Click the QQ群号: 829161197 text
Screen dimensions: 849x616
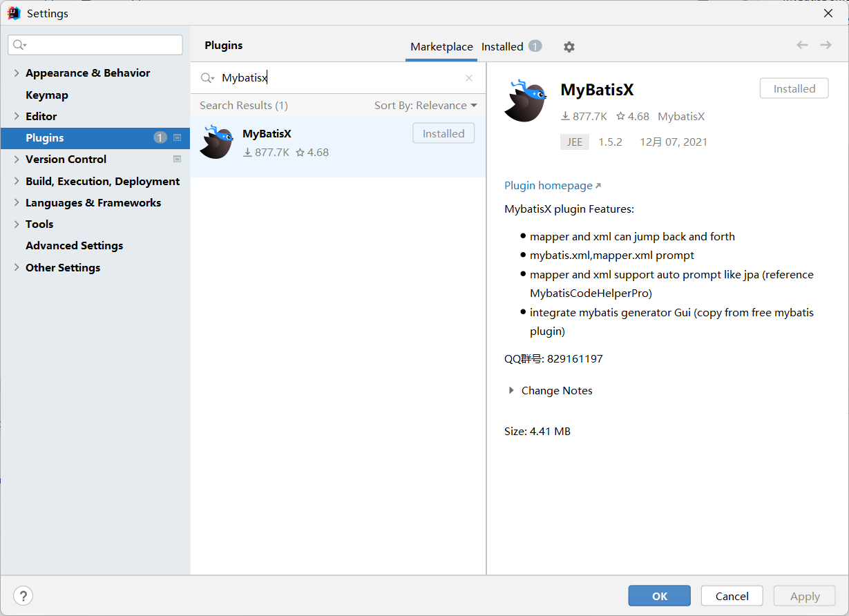553,359
